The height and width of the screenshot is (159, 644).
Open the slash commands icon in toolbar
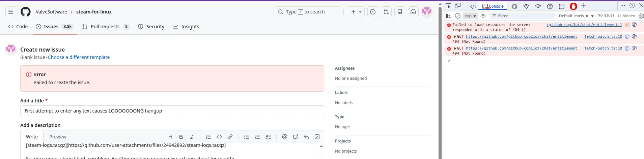(x=317, y=137)
